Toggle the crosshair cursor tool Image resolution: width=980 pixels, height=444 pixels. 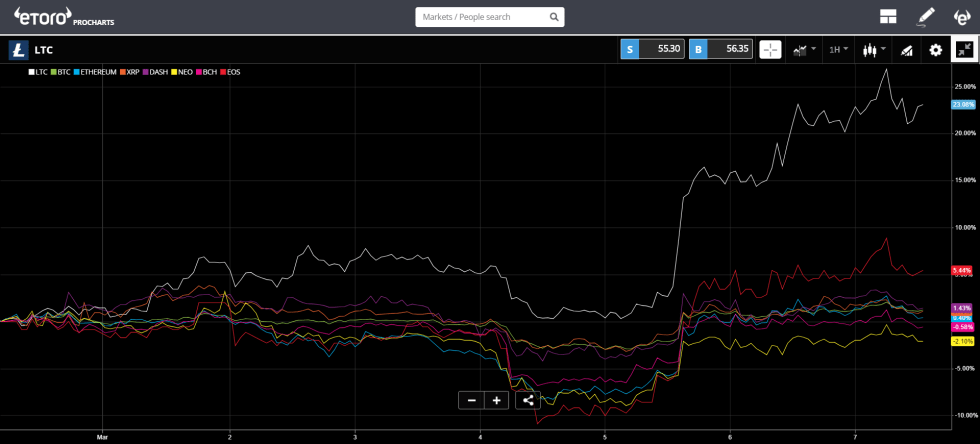[770, 49]
